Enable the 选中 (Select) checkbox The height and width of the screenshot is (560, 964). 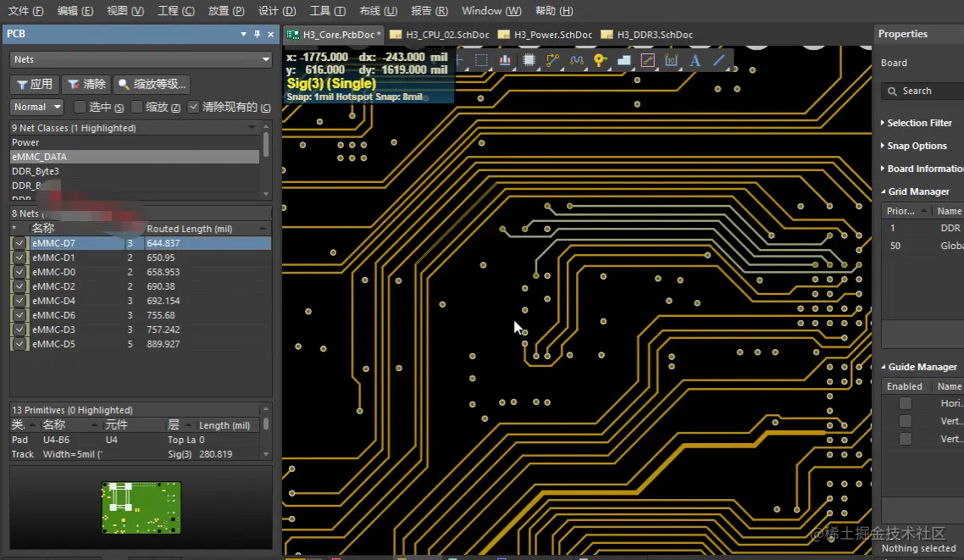[80, 107]
